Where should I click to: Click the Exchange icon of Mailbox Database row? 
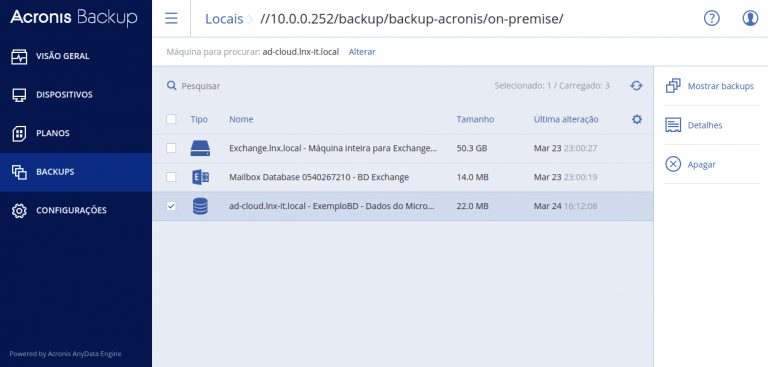(200, 177)
